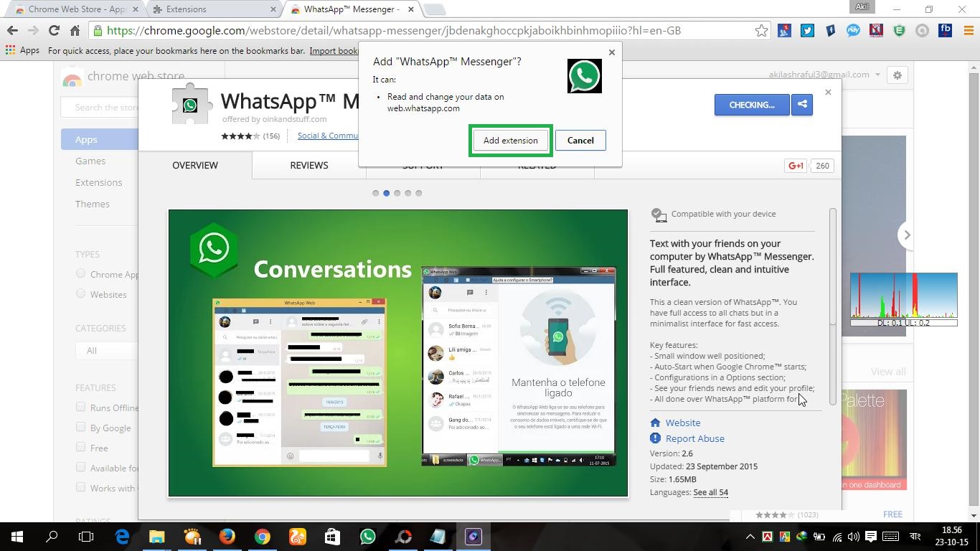Open Extensions in the store sidebar
Image resolution: width=980 pixels, height=551 pixels.
pos(99,182)
